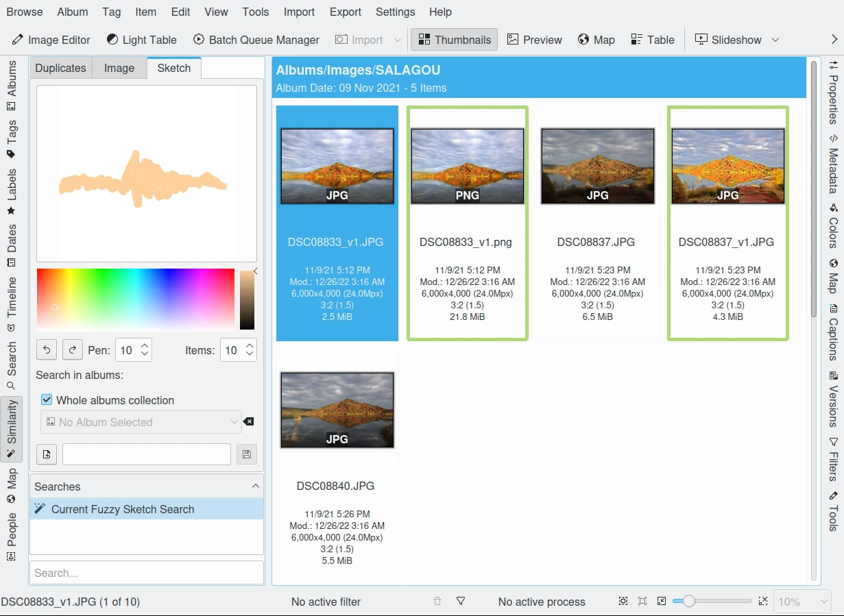Undo the last sketch stroke

pos(47,350)
